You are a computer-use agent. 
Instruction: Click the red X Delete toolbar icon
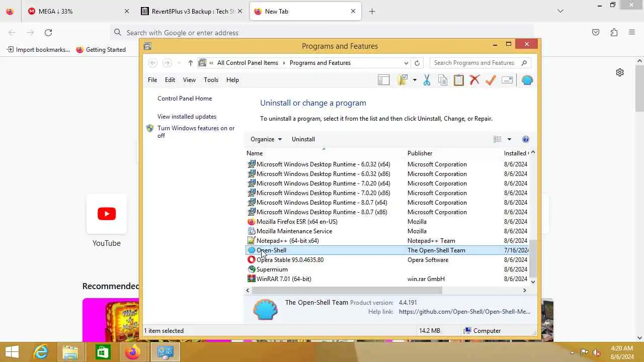click(474, 80)
